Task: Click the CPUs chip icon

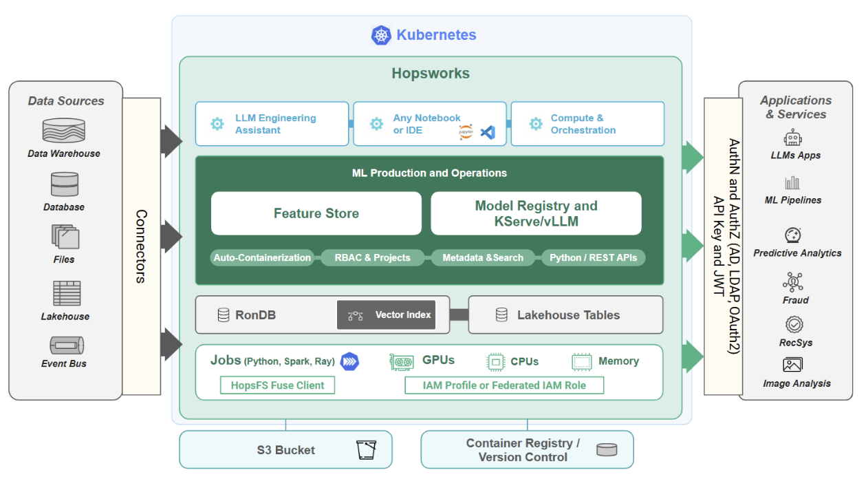Action: click(x=496, y=361)
